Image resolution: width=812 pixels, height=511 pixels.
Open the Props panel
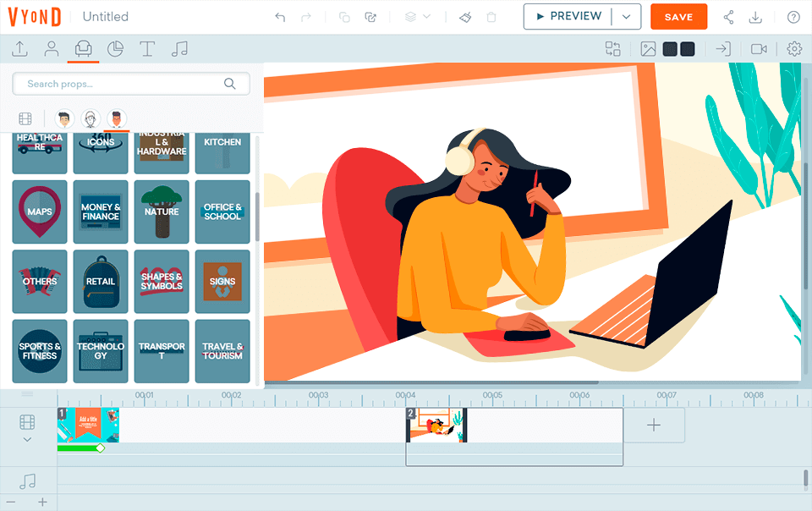coord(83,49)
